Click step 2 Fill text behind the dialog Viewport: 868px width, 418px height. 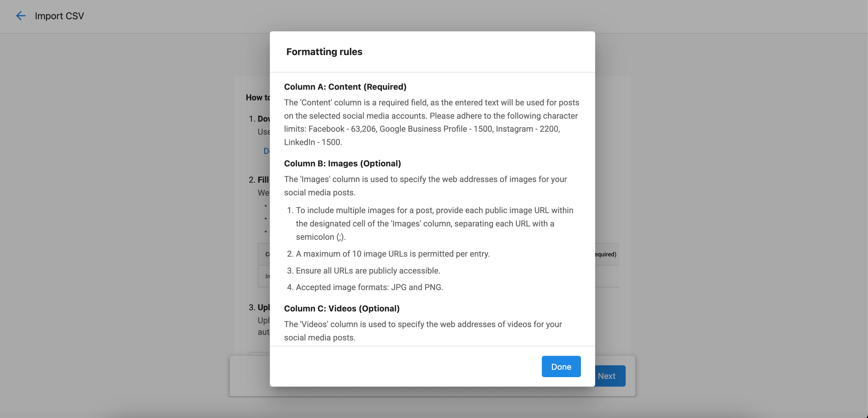[263, 179]
